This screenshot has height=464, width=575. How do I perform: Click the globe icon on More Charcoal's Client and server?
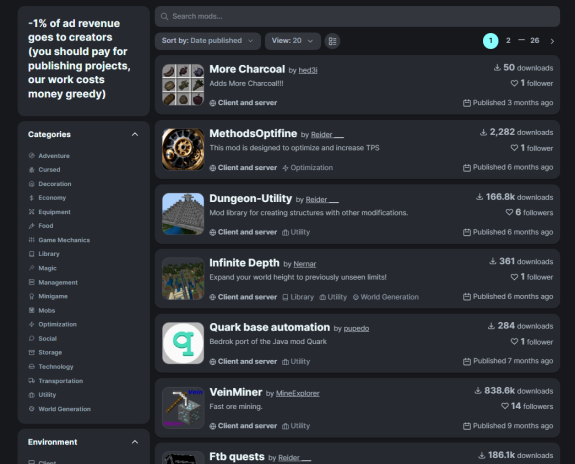[x=213, y=103]
